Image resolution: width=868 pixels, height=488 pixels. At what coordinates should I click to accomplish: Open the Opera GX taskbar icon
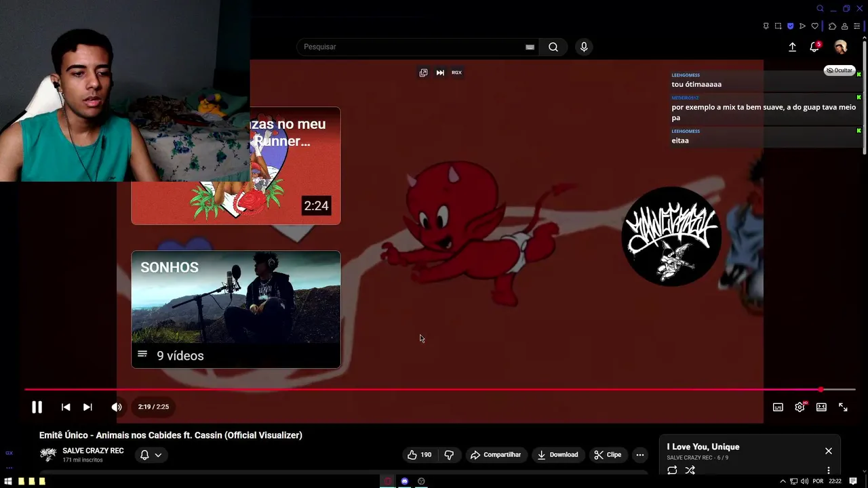click(388, 481)
